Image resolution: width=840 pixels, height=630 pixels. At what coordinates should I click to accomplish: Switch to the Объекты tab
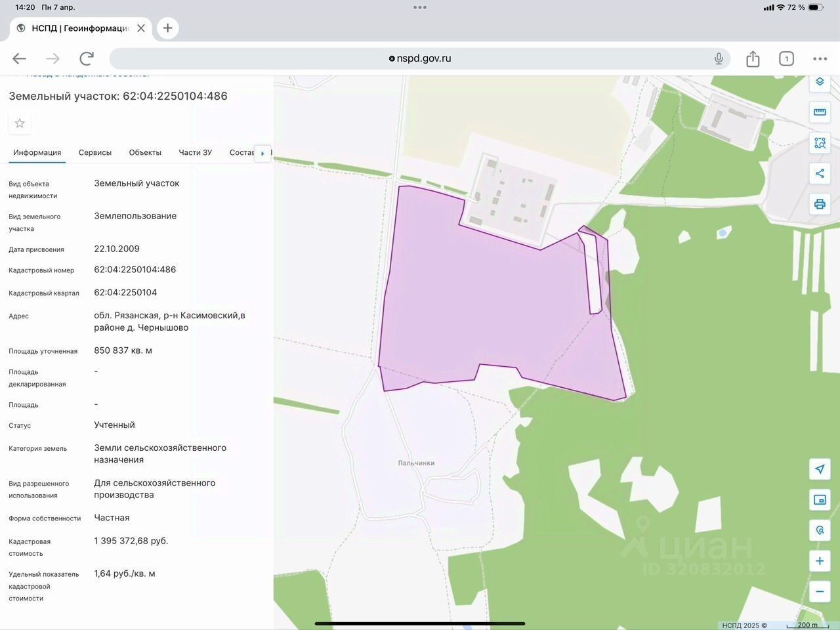click(145, 152)
